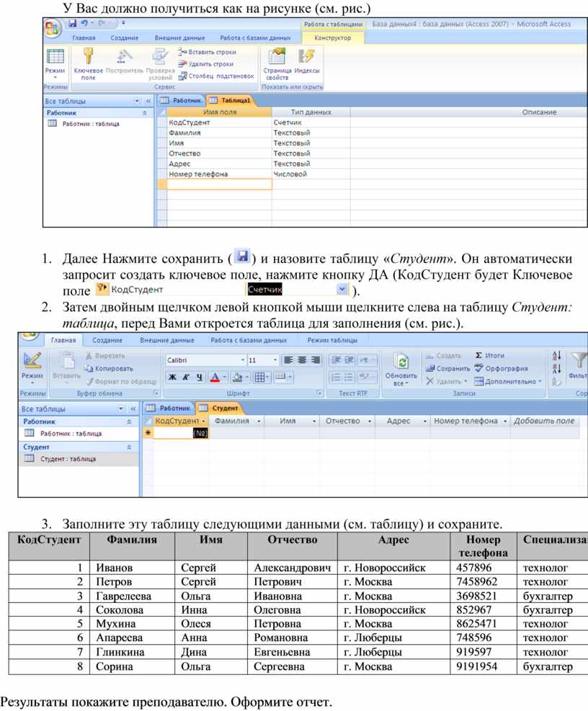Click Вырезать in the Буфер обмена group

tap(105, 356)
